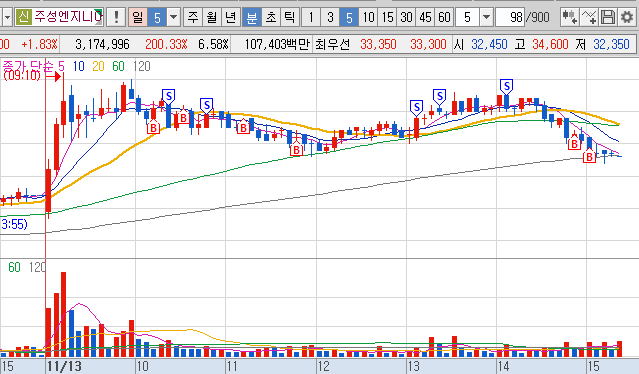639x374 pixels.
Task: Click the high price 34,600
Action: point(550,44)
